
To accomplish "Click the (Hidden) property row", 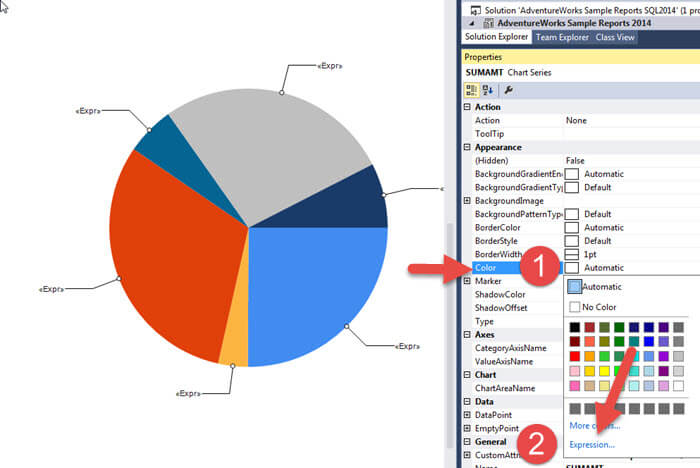I will point(585,161).
